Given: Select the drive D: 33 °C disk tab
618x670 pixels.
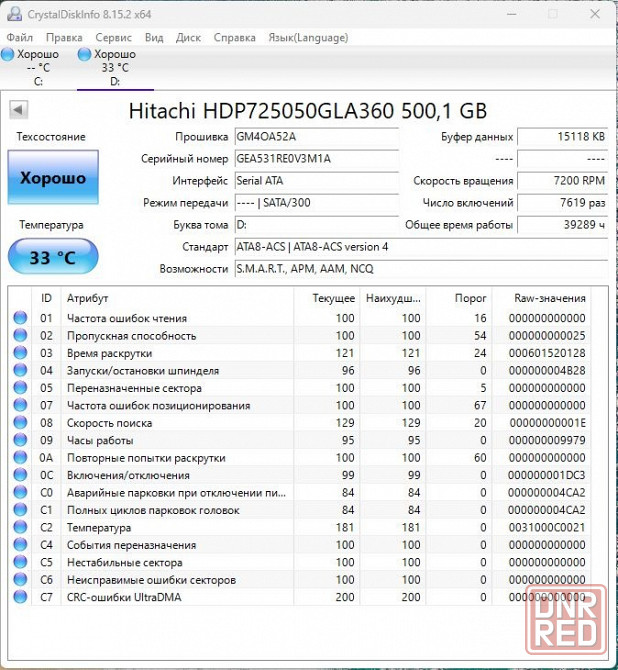Looking at the screenshot, I should coord(116,68).
